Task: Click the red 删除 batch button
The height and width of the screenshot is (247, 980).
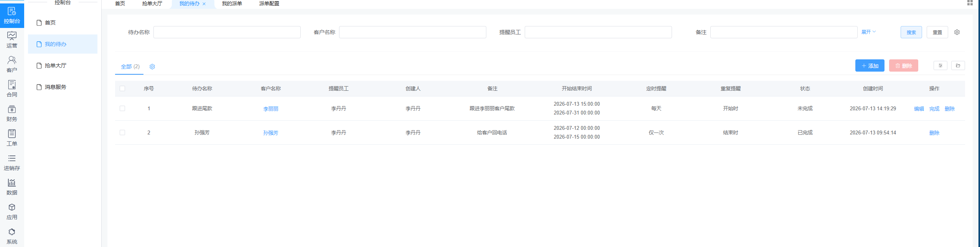Action: click(x=903, y=65)
